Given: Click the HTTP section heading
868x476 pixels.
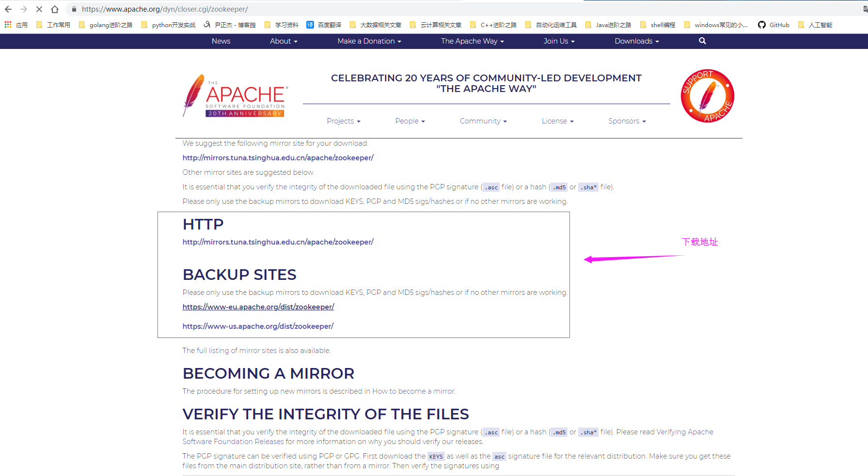Looking at the screenshot, I should (203, 224).
